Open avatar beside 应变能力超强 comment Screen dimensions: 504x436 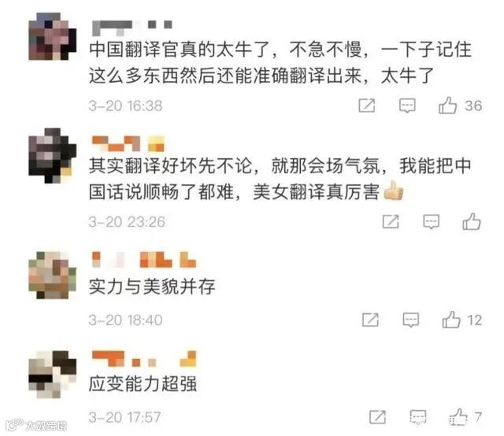point(53,375)
